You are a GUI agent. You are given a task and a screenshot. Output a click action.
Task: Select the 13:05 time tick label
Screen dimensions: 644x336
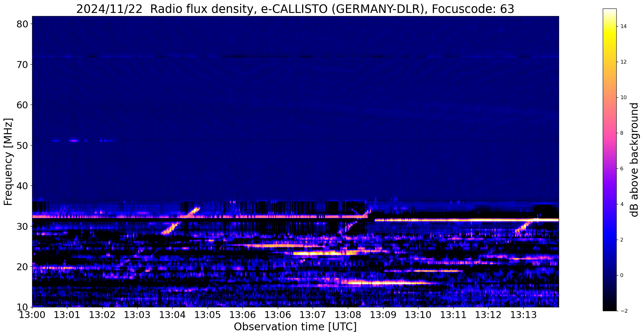click(208, 315)
